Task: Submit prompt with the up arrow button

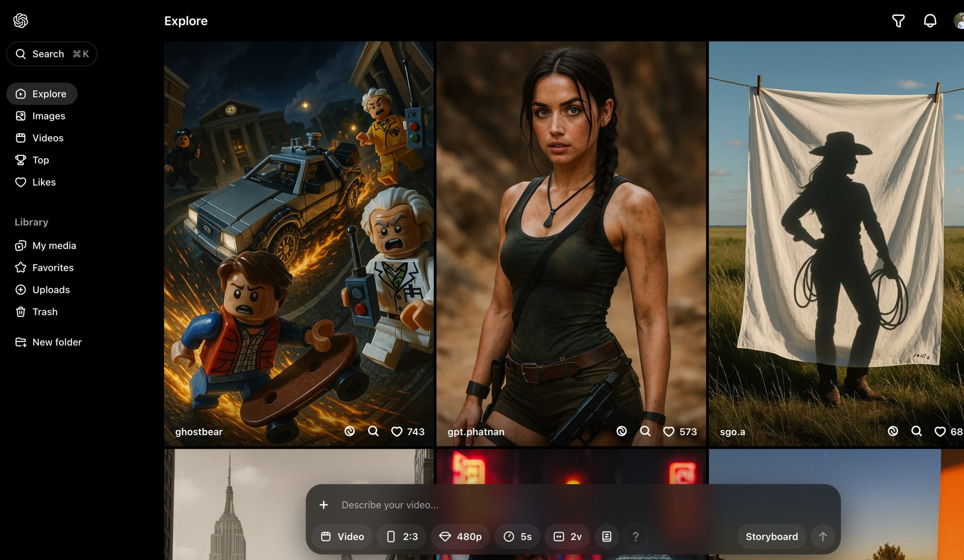Action: point(822,536)
